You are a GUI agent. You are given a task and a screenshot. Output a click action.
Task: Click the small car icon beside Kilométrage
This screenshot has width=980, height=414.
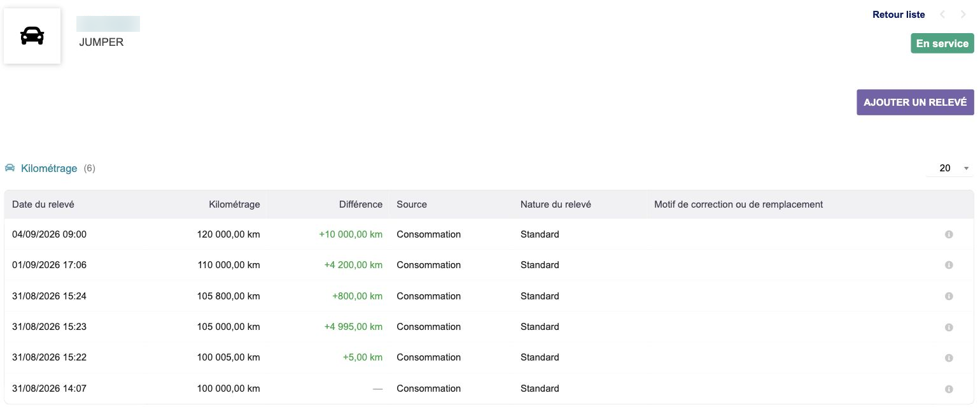[x=10, y=168]
